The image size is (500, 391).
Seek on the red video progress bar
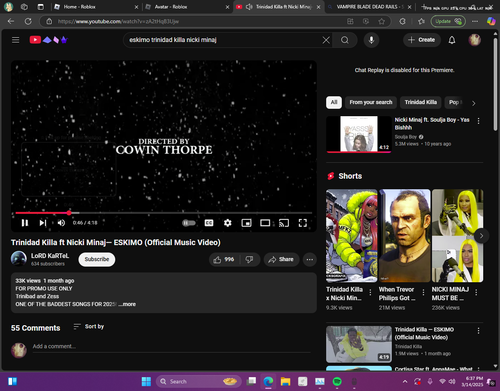(x=163, y=213)
